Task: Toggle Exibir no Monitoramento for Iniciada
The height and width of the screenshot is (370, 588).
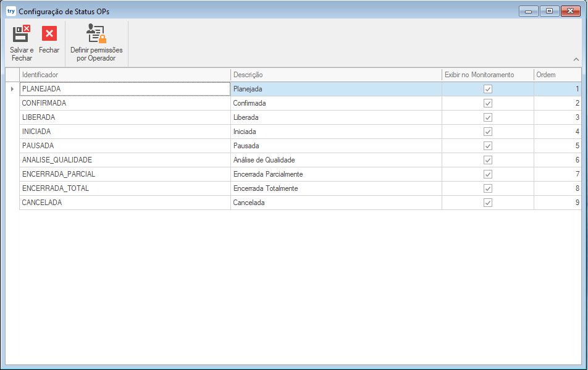Action: click(487, 132)
